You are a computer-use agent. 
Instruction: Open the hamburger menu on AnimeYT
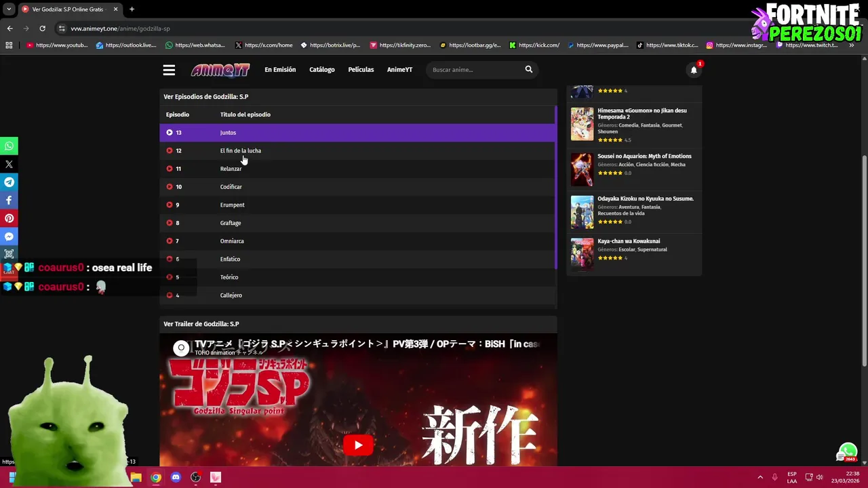point(169,70)
